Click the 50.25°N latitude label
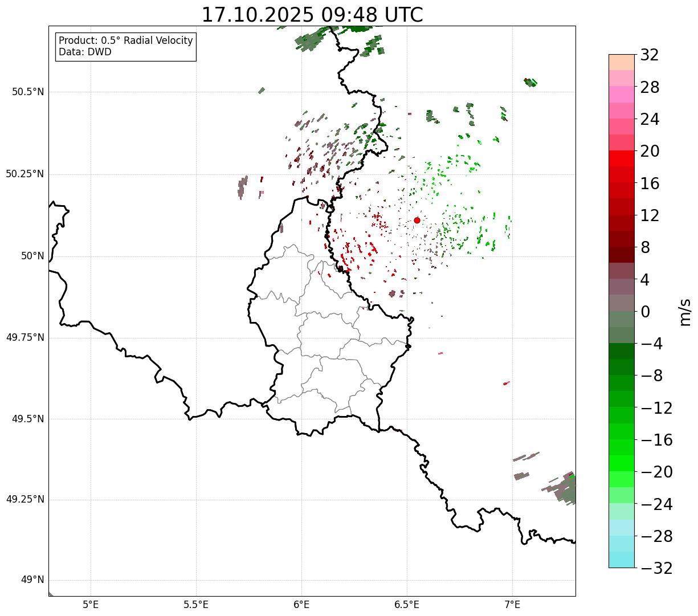Screen dimensions: 698x616 (25, 174)
